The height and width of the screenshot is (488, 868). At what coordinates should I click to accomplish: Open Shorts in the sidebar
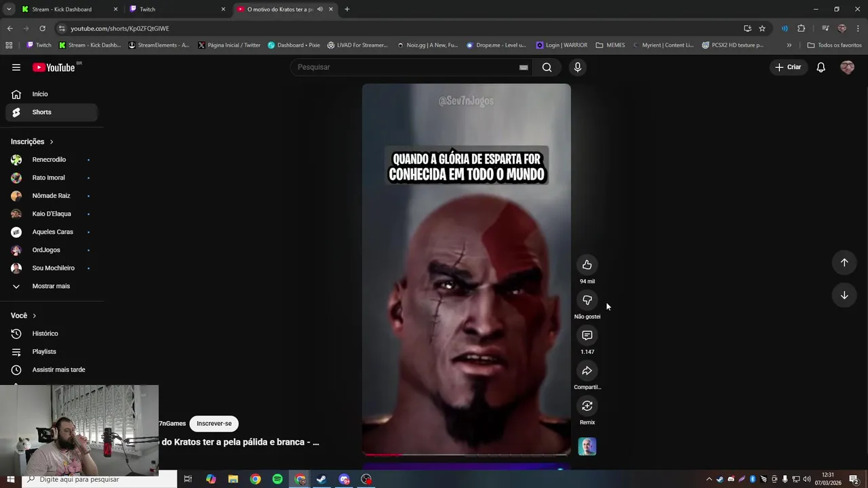click(x=51, y=113)
